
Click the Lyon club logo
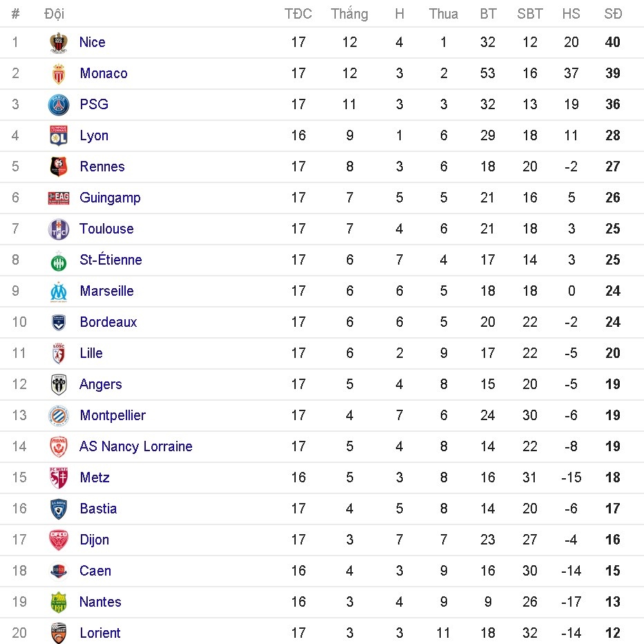click(59, 136)
